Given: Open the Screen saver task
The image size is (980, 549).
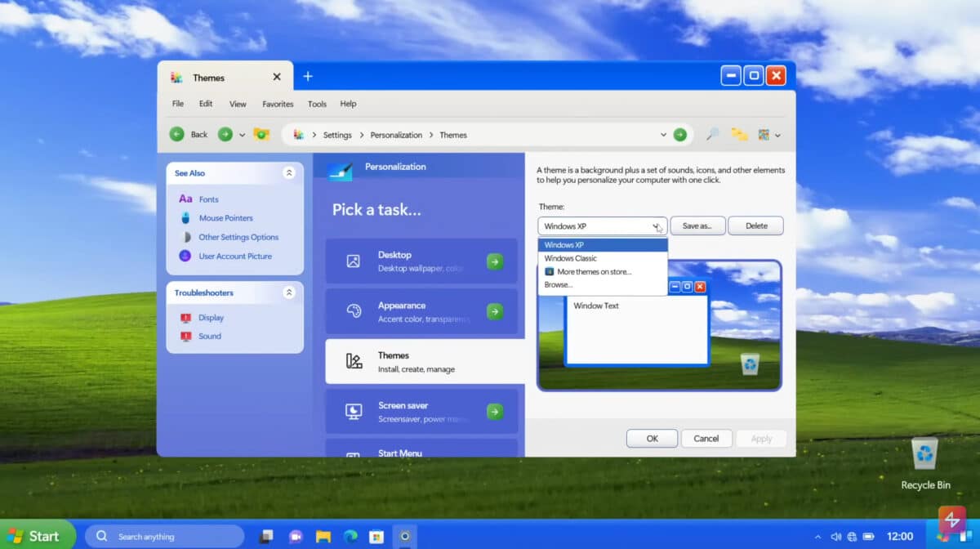Looking at the screenshot, I should [x=421, y=411].
